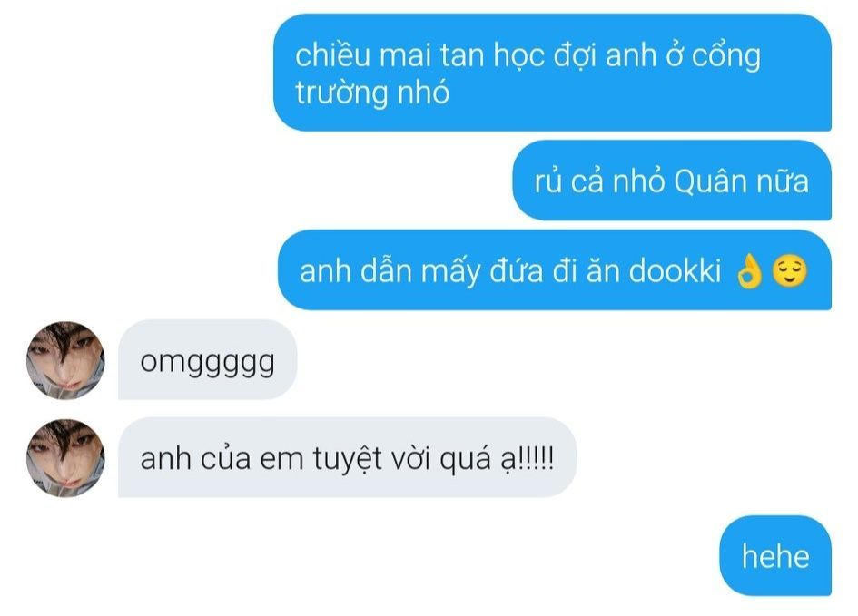Select the "rủ cả nhỏ Quân nữa" bubble
Screen dimensions: 858x616
click(x=672, y=181)
